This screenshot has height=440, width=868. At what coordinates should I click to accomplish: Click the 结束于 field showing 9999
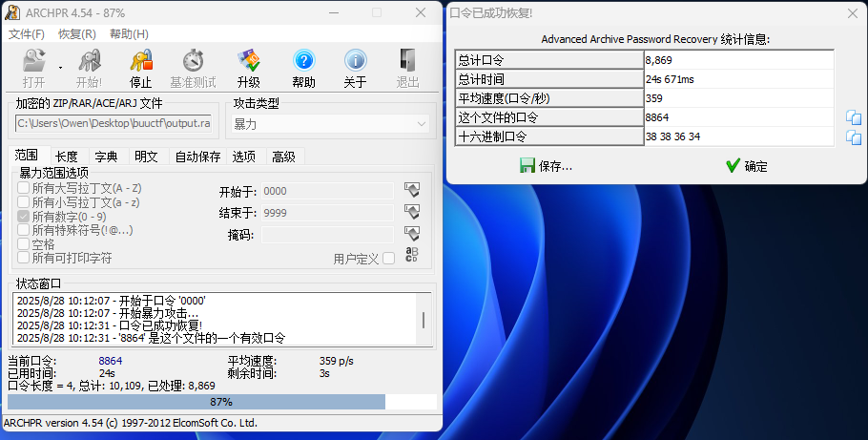point(327,213)
